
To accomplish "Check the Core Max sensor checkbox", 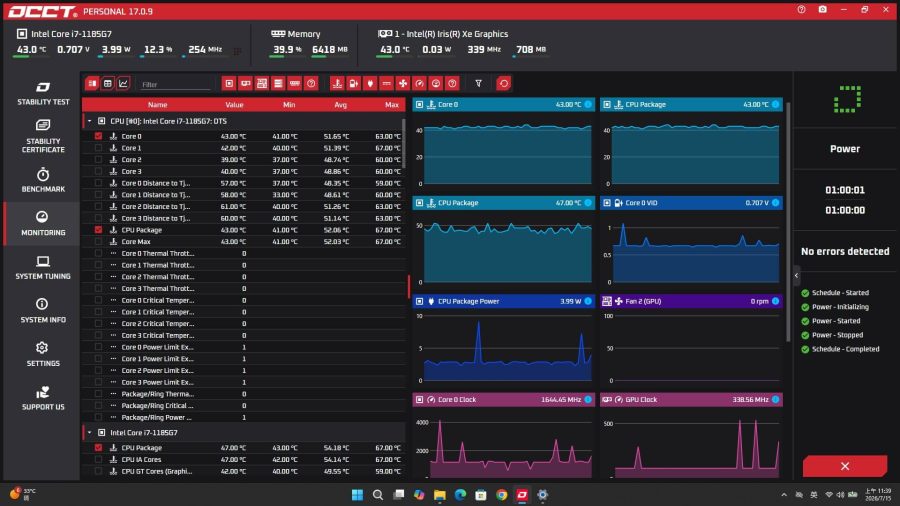I will click(x=98, y=242).
